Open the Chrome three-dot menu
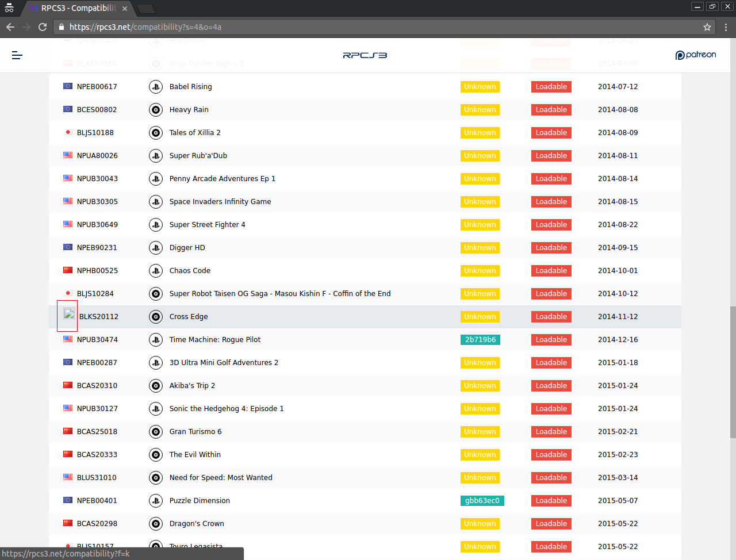Screen dimensions: 736x560 [x=726, y=27]
